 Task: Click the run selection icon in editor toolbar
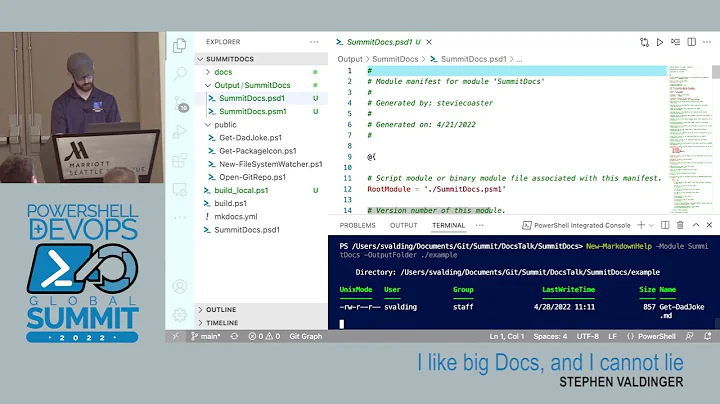point(675,42)
